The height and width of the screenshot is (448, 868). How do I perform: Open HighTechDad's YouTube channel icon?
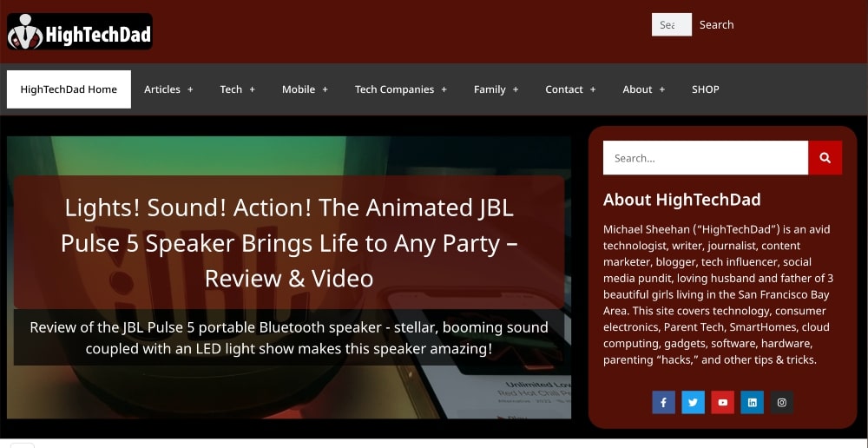722,403
